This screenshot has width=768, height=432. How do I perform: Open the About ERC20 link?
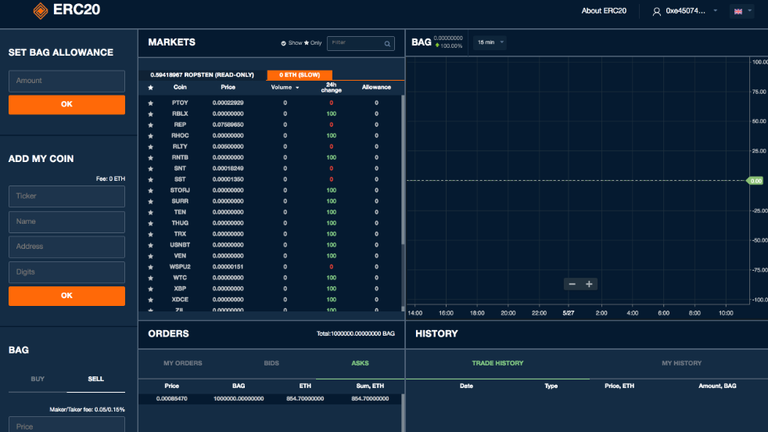click(603, 11)
